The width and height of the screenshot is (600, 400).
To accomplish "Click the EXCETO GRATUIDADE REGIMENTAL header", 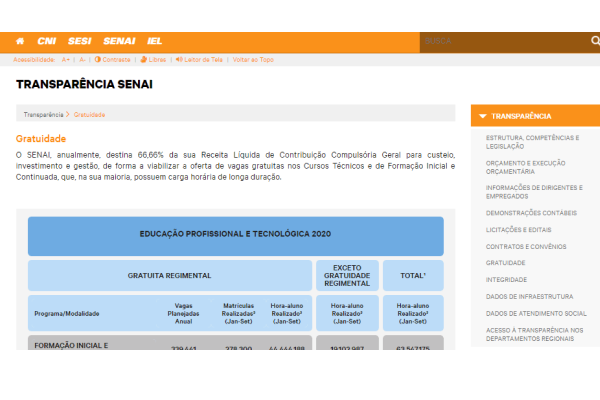I will coord(347,276).
